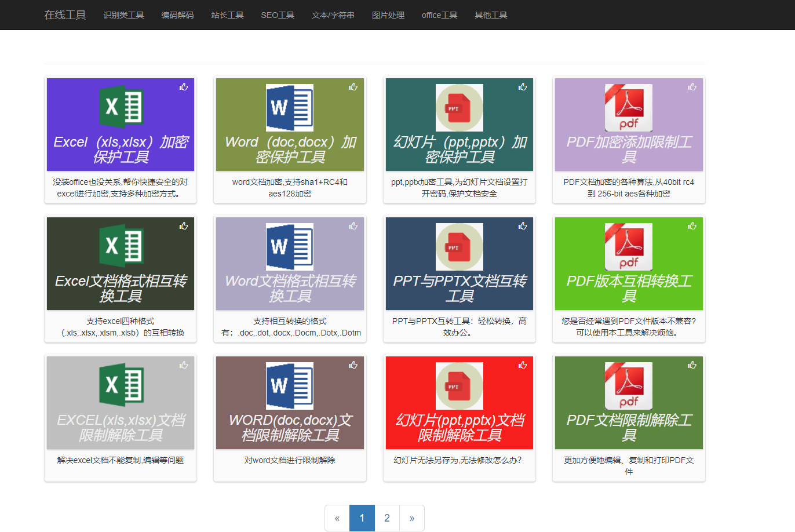The width and height of the screenshot is (795, 532).
Task: Open the office工具 menu
Action: coord(439,15)
